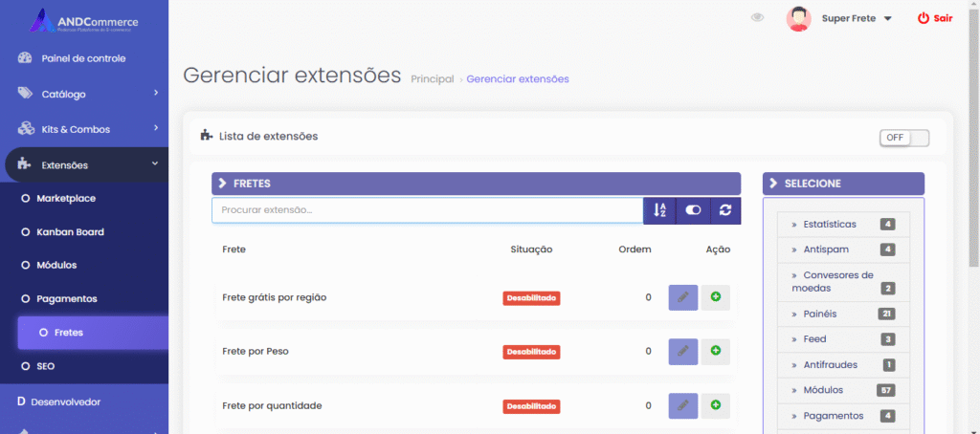Click the Sair power icon

pyautogui.click(x=924, y=19)
